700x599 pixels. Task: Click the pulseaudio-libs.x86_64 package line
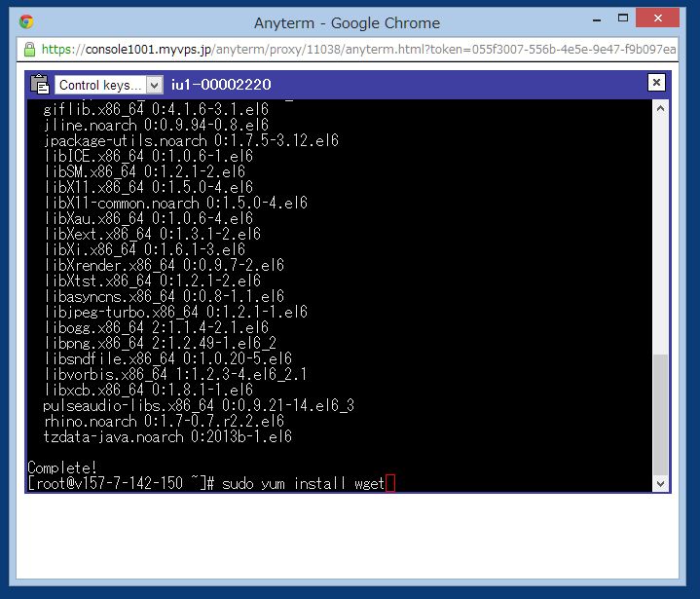coord(199,405)
